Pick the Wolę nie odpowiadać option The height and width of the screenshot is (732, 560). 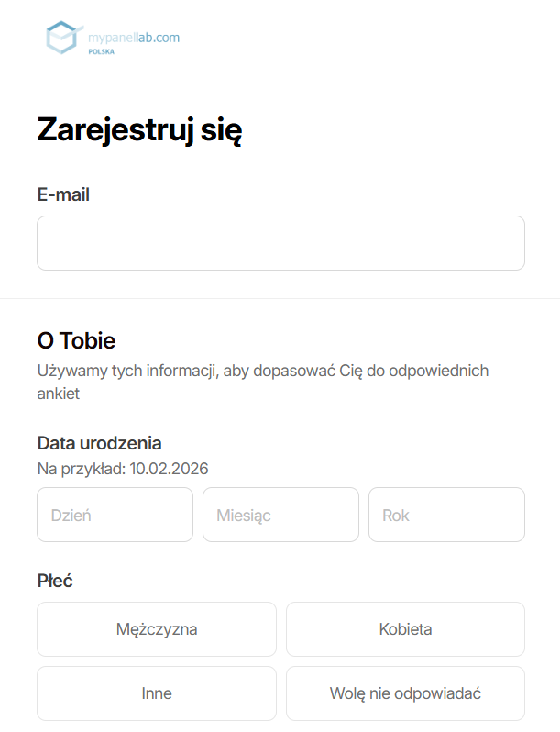[x=405, y=693]
